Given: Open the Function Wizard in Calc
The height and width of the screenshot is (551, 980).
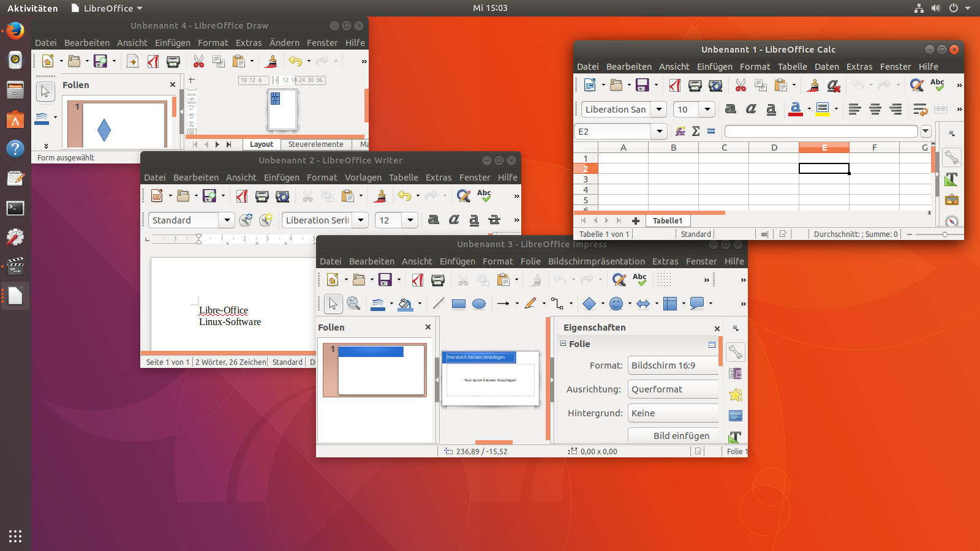Looking at the screenshot, I should coord(680,132).
